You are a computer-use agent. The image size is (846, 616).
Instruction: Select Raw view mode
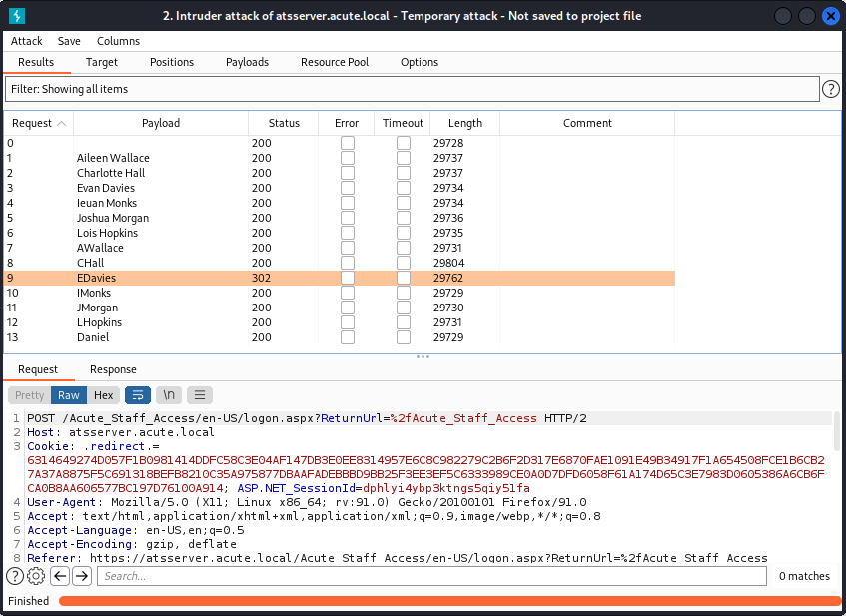pyautogui.click(x=68, y=394)
